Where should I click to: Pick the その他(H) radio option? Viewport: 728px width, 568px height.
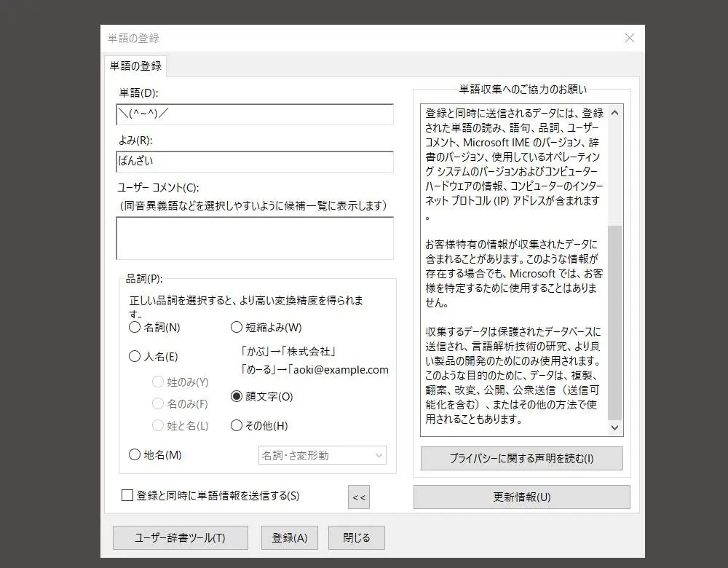237,426
